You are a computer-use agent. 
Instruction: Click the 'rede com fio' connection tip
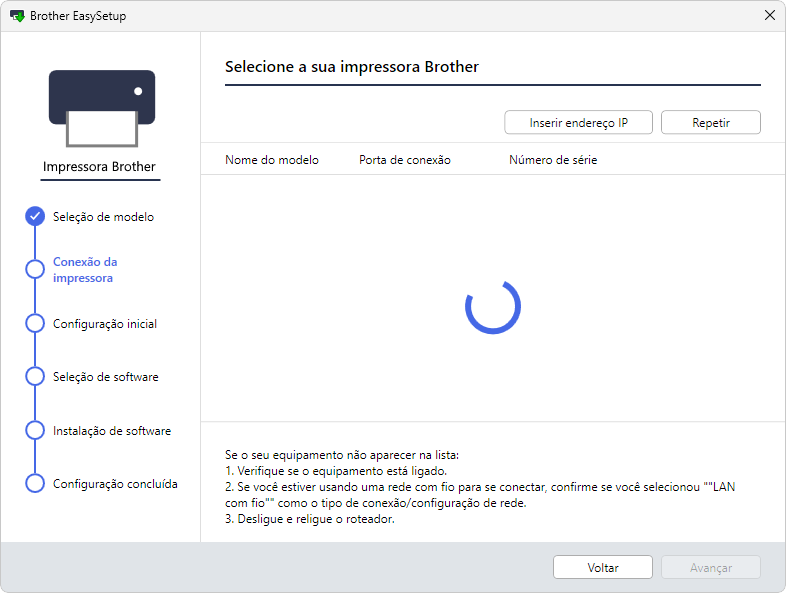click(480, 495)
